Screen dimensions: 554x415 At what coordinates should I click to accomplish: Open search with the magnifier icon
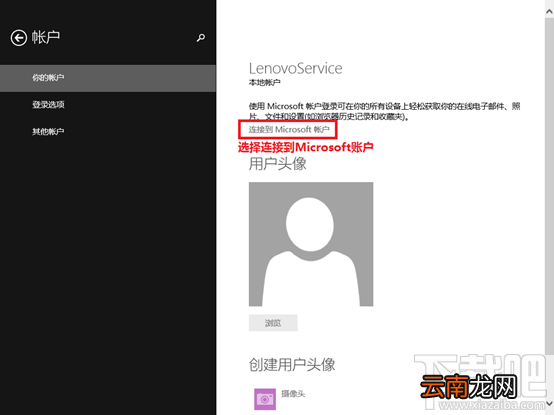pos(201,38)
